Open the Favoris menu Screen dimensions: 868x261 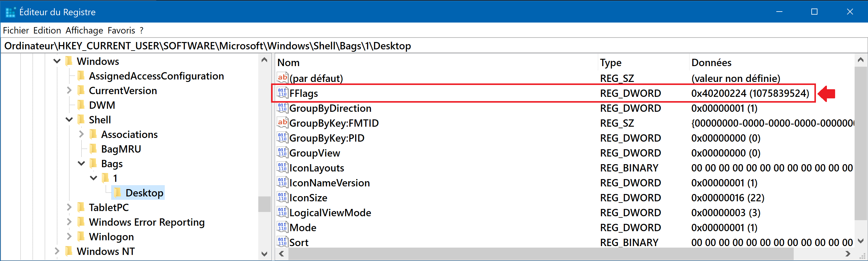(x=121, y=30)
